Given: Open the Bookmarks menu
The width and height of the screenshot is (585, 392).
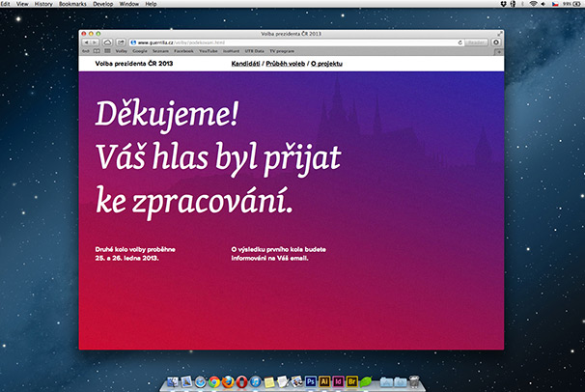Looking at the screenshot, I should tap(71, 5).
